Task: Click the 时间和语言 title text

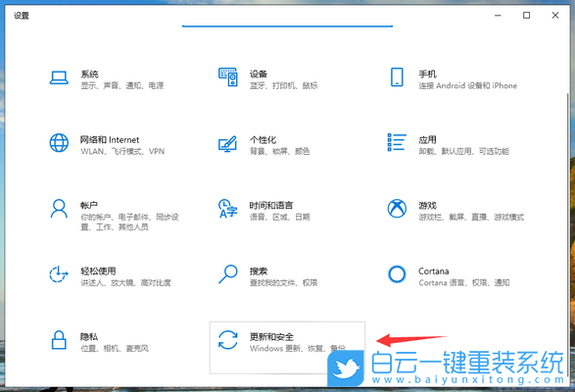Action: (271, 205)
